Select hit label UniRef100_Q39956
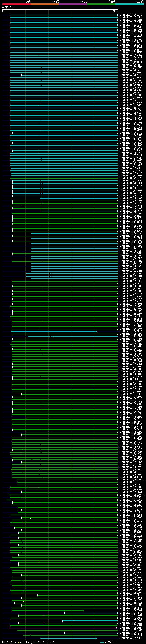Screen dimensions: 146x644 click(x=131, y=53)
